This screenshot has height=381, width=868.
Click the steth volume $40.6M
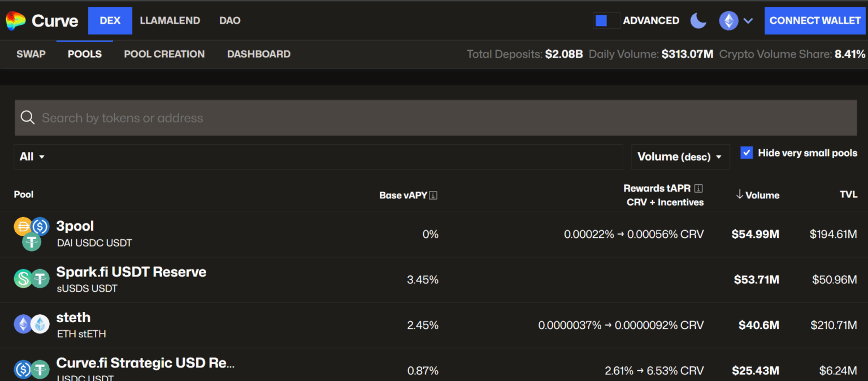[759, 325]
